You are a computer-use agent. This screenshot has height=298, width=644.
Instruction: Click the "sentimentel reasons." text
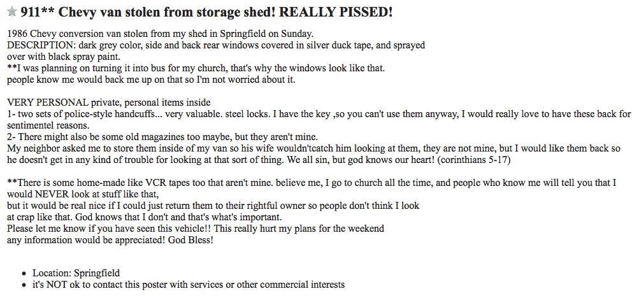pyautogui.click(x=48, y=125)
